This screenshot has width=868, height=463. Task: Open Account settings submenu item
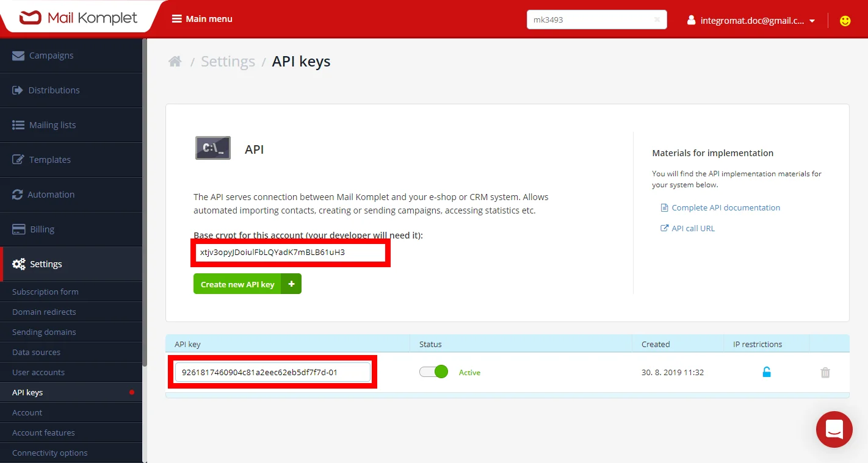pyautogui.click(x=71, y=412)
